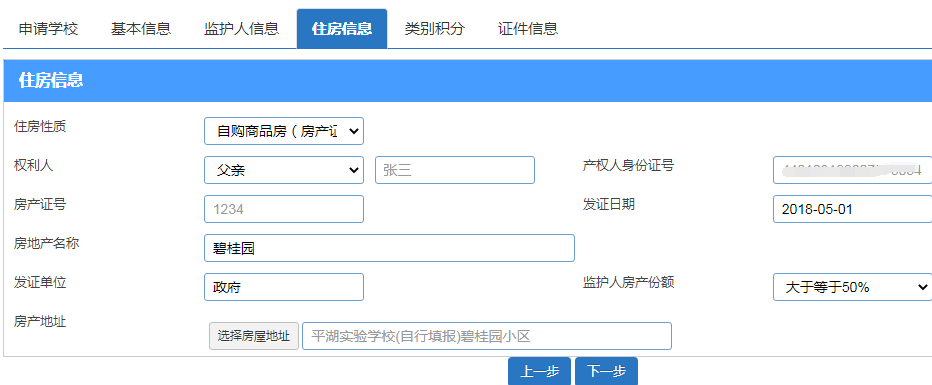Screen dimensions: 932x385
Task: Click the 产权人身份证号 label
Action: click(628, 166)
